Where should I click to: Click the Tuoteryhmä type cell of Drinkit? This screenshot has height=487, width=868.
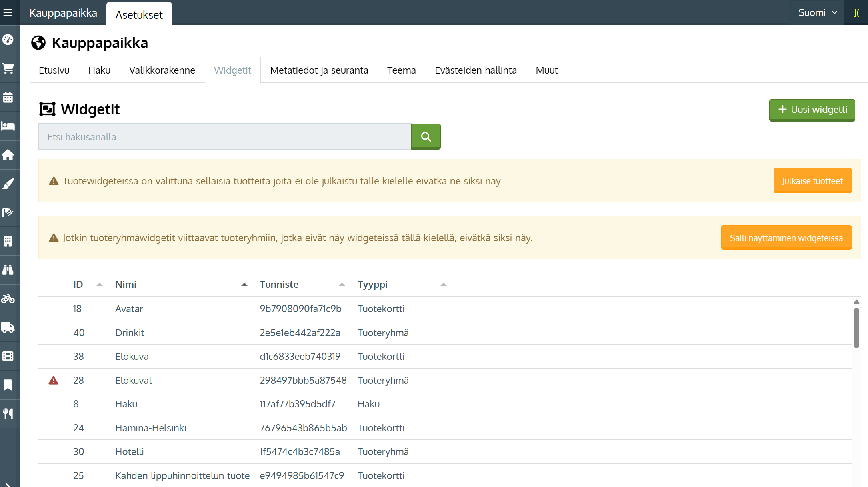(383, 333)
